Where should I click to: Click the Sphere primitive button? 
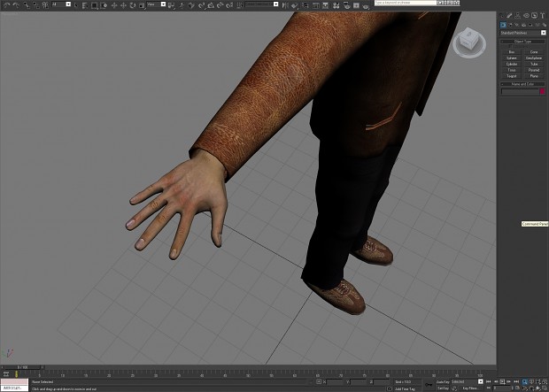click(512, 58)
